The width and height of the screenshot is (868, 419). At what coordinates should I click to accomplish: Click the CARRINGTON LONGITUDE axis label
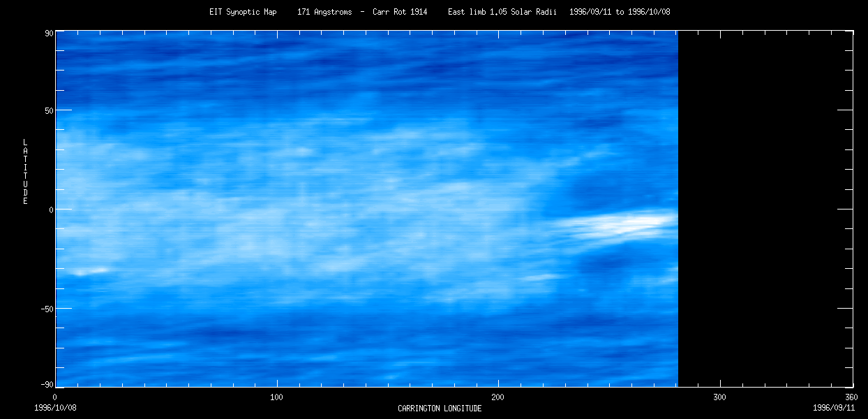pos(440,409)
